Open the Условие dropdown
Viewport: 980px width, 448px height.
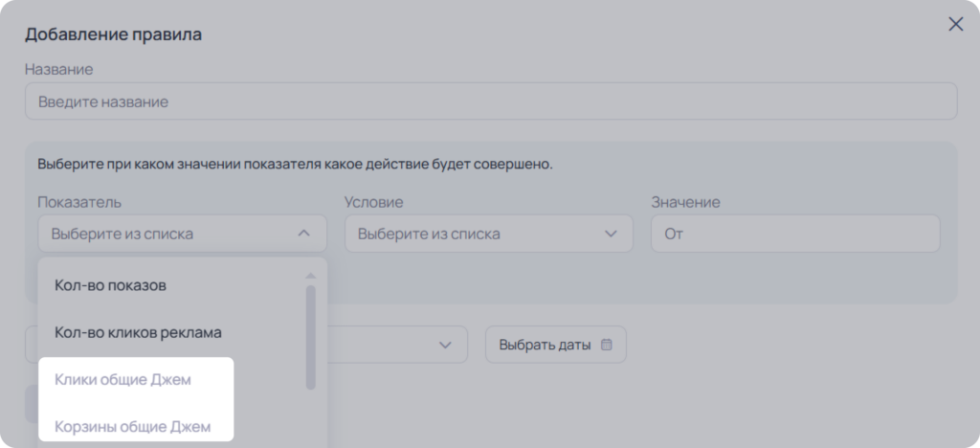(489, 234)
